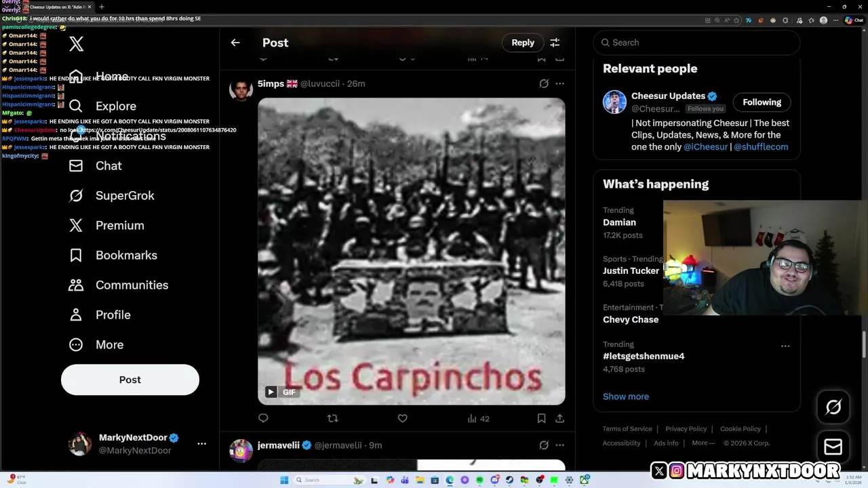
Task: Open jermavelii user avatar
Action: click(x=241, y=450)
